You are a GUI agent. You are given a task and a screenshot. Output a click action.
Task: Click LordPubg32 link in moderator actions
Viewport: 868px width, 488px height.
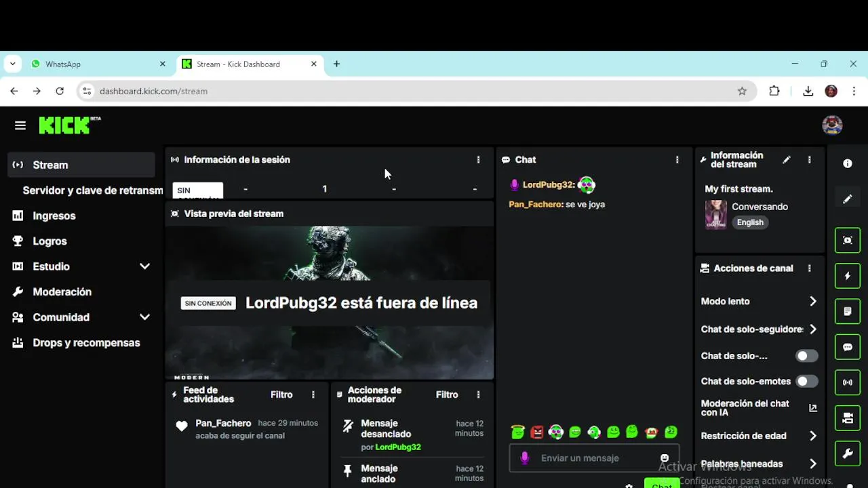click(398, 447)
